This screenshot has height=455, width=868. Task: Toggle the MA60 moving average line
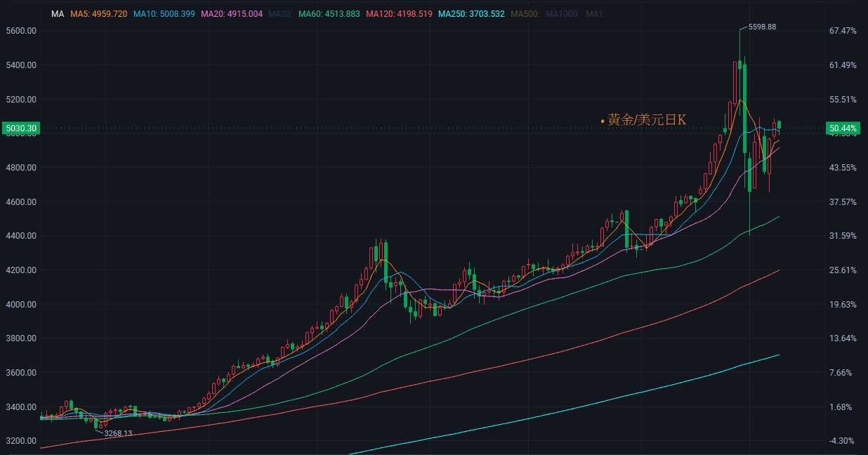tap(329, 14)
